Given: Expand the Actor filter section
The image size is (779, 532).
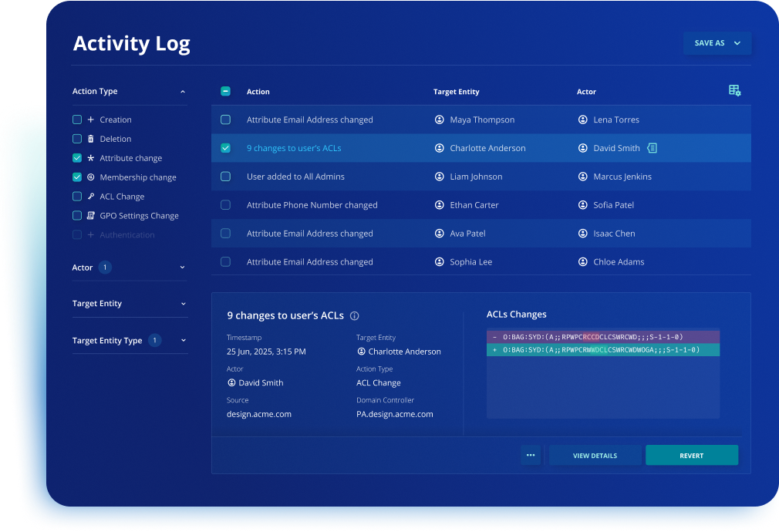Looking at the screenshot, I should (x=184, y=268).
